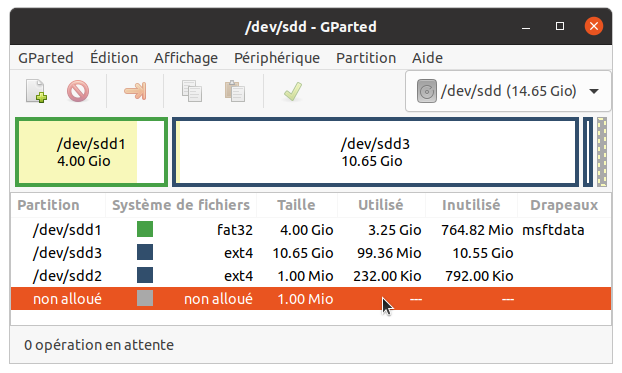The height and width of the screenshot is (373, 622).
Task: Click the New partition icon
Action: [36, 91]
